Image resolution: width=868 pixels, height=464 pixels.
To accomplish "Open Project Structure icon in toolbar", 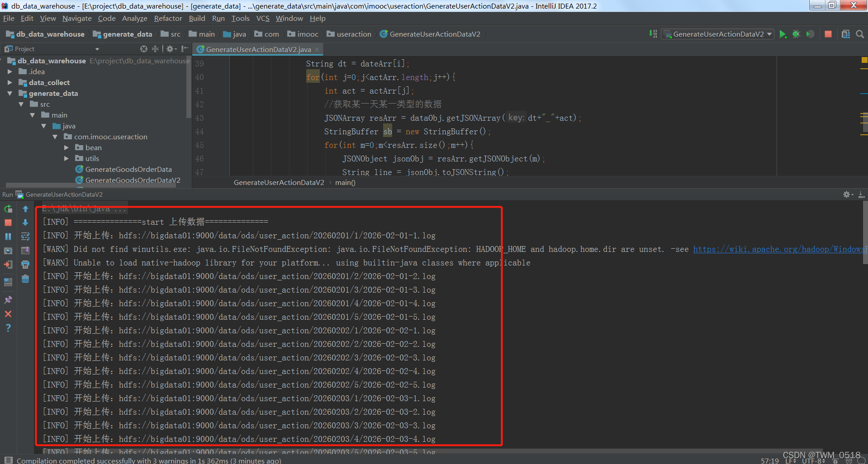I will (x=846, y=34).
